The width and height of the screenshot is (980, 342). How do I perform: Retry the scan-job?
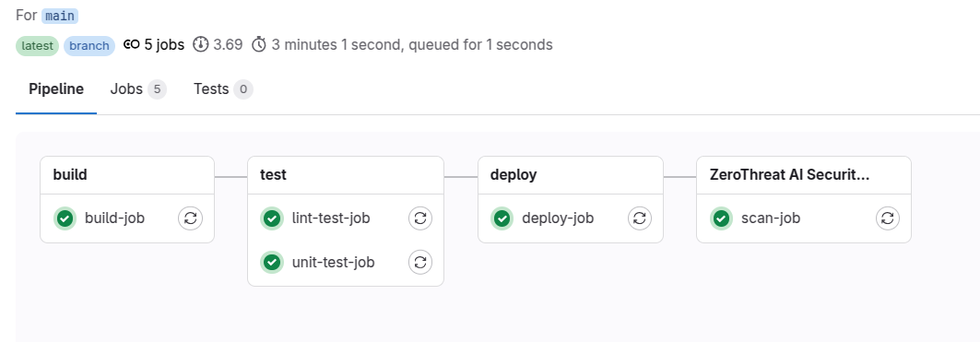pyautogui.click(x=888, y=218)
